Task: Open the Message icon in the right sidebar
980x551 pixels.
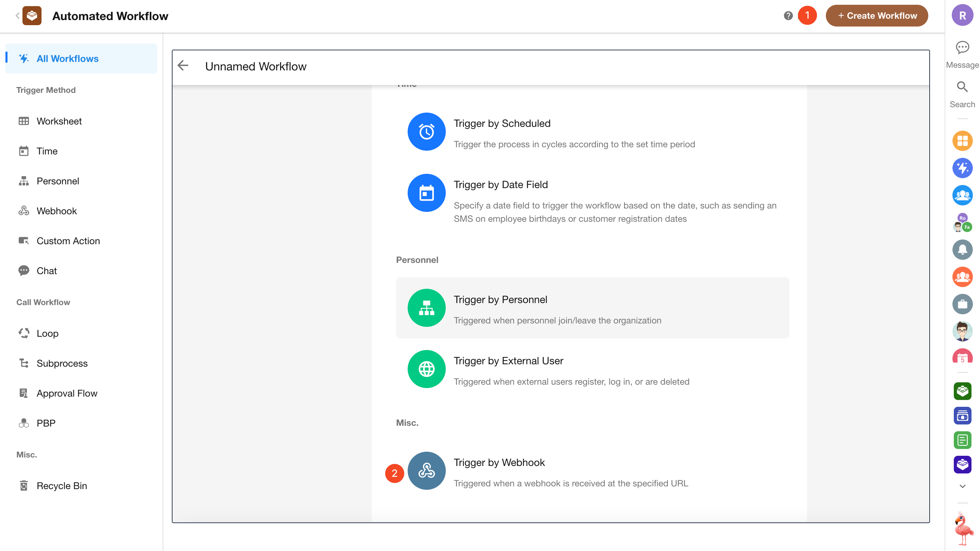Action: pyautogui.click(x=962, y=48)
